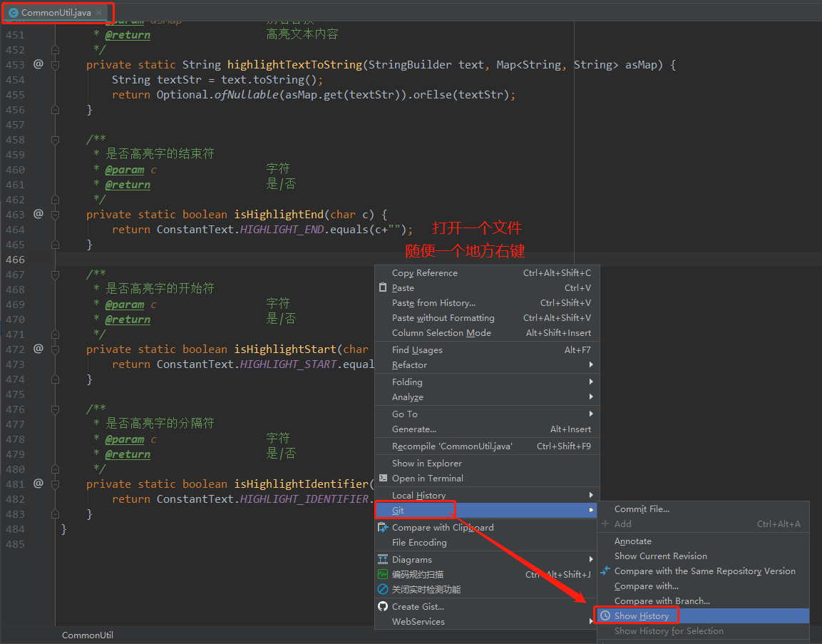The height and width of the screenshot is (644, 822).
Task: Toggle the fold end marker on line 483
Action: (x=55, y=514)
